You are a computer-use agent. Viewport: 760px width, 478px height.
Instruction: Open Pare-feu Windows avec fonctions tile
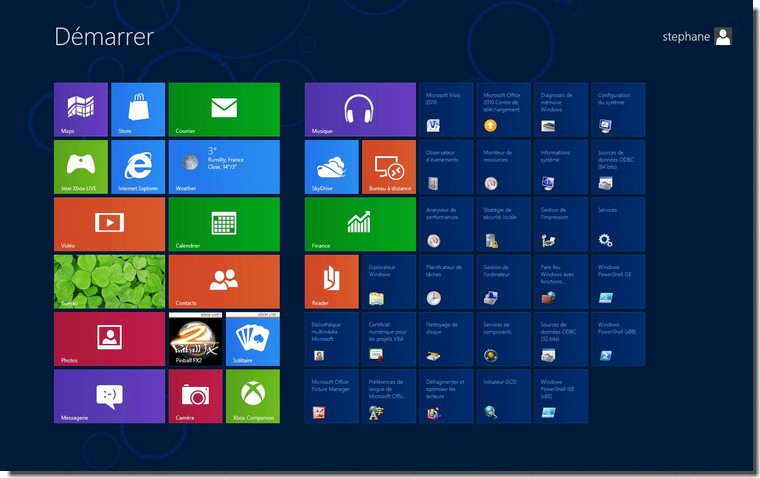coord(561,282)
